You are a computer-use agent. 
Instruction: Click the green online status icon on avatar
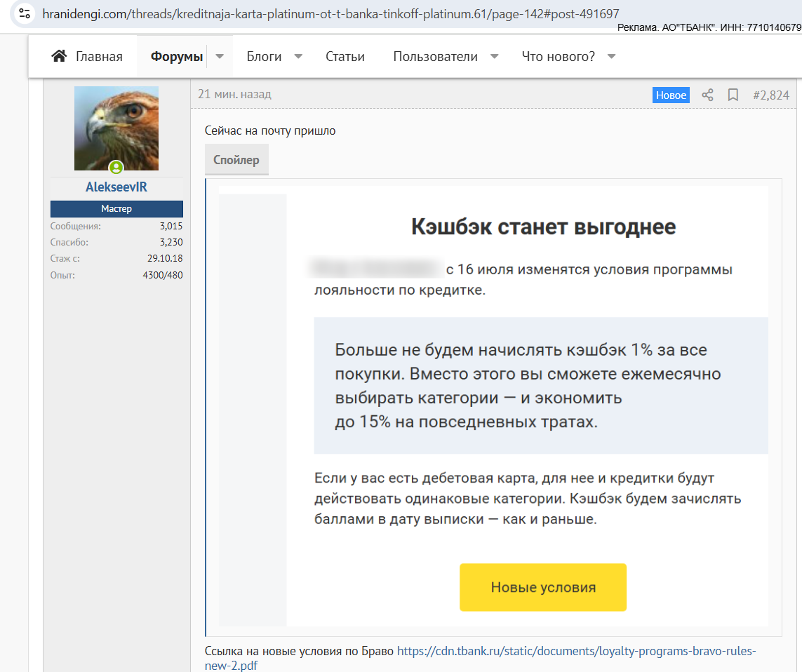click(116, 167)
